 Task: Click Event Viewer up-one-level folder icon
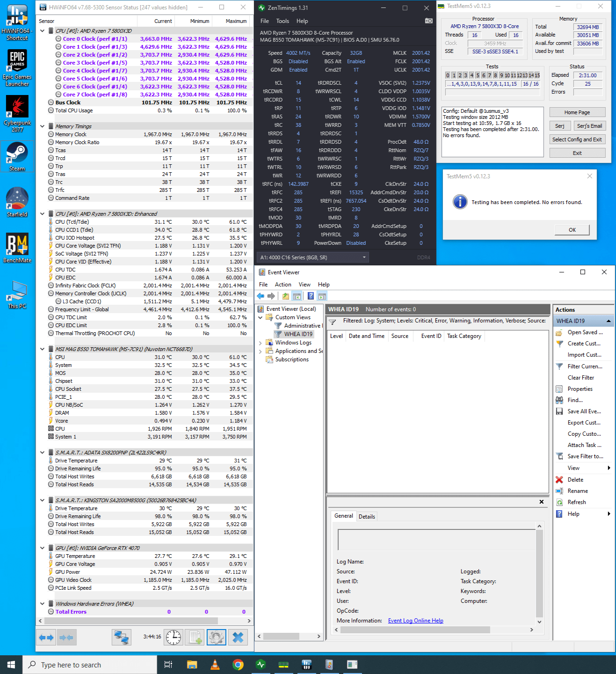coord(285,296)
